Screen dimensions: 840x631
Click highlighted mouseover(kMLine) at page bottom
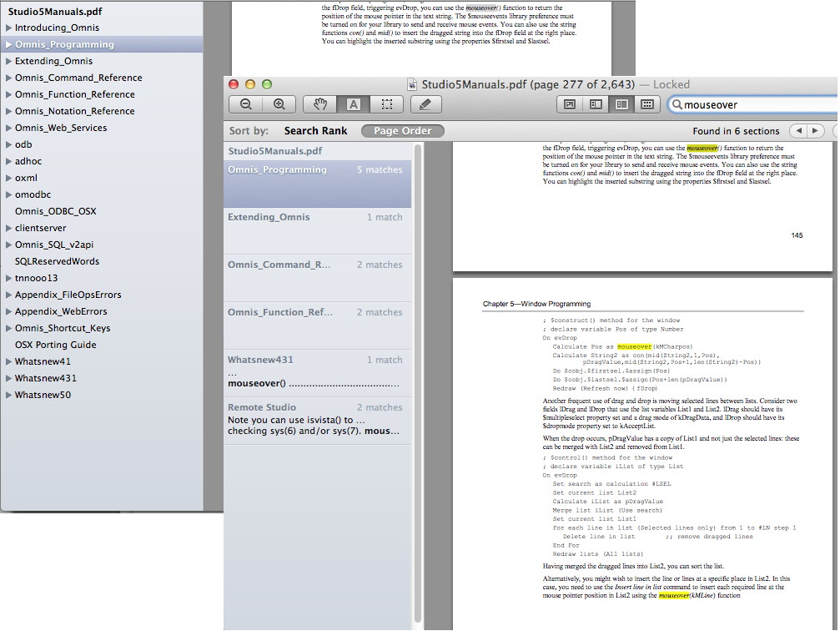click(x=687, y=595)
